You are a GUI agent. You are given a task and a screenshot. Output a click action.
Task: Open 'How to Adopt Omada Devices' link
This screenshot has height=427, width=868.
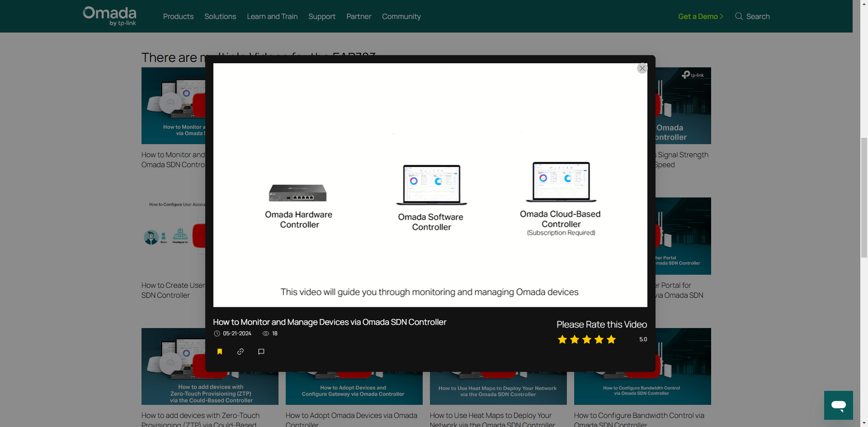[x=351, y=419]
